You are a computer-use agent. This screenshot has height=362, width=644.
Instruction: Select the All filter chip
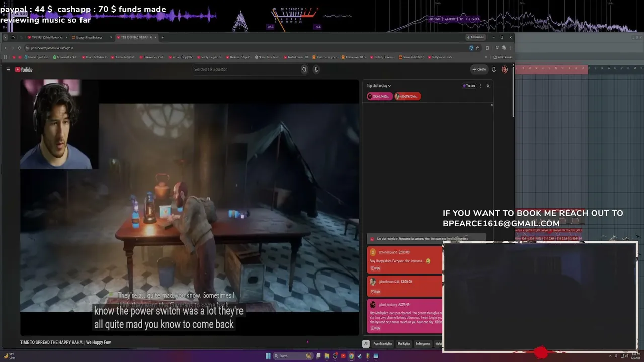coord(366,344)
